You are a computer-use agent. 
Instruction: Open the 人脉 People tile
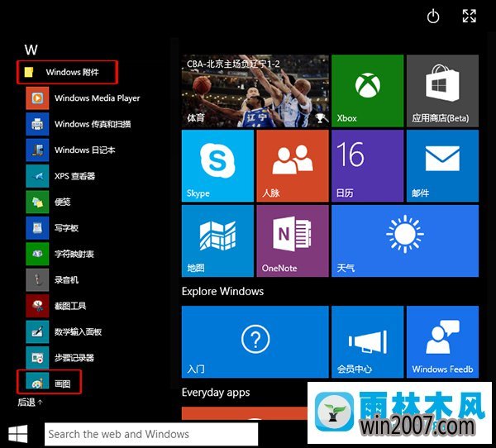(x=293, y=166)
